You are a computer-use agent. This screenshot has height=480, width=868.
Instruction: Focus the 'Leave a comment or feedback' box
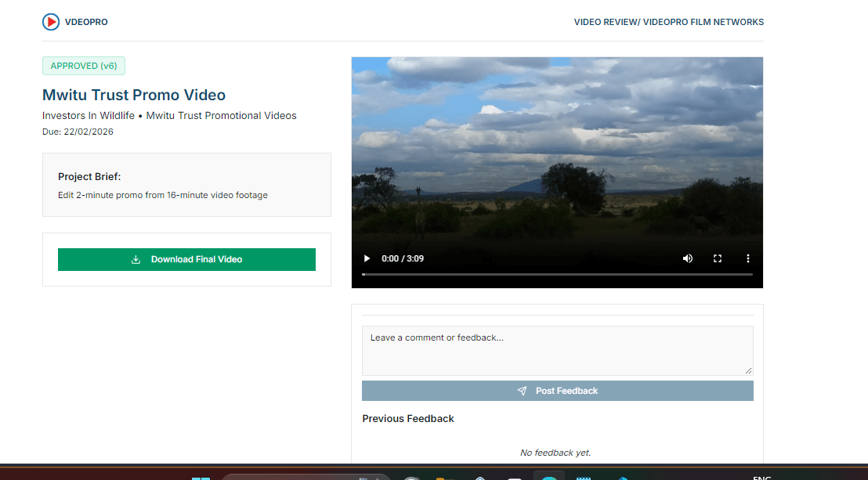(558, 351)
